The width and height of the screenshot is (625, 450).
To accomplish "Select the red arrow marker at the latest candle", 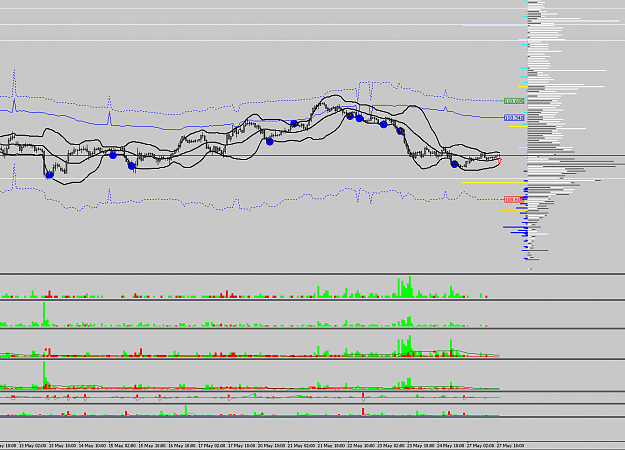I will [x=500, y=161].
